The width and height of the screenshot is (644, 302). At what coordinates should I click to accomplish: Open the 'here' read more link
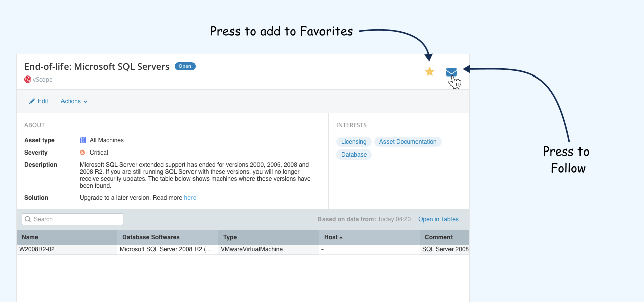[x=190, y=198]
